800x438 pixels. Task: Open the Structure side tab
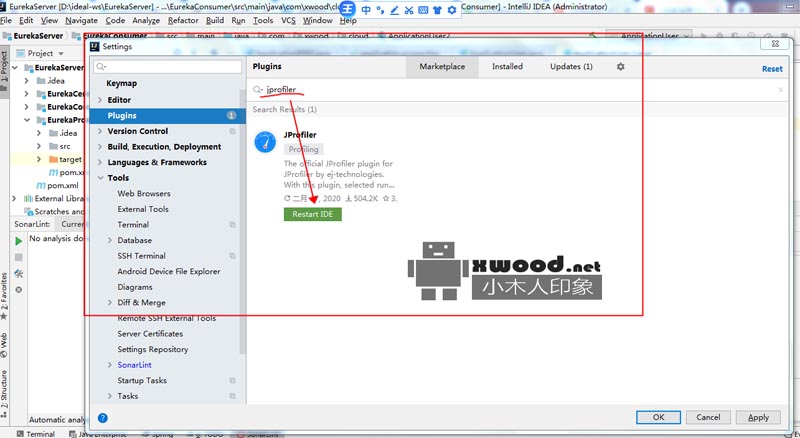[4, 392]
